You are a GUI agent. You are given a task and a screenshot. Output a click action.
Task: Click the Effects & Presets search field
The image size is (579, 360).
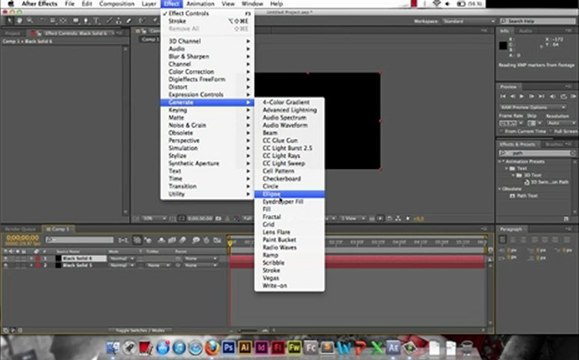pos(536,153)
